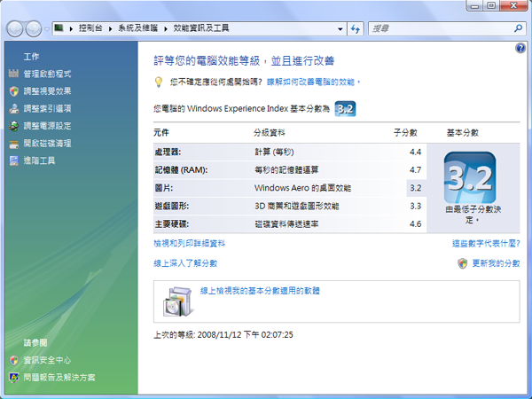
Task: Open 調整電源設定 task link
Action: (47, 126)
